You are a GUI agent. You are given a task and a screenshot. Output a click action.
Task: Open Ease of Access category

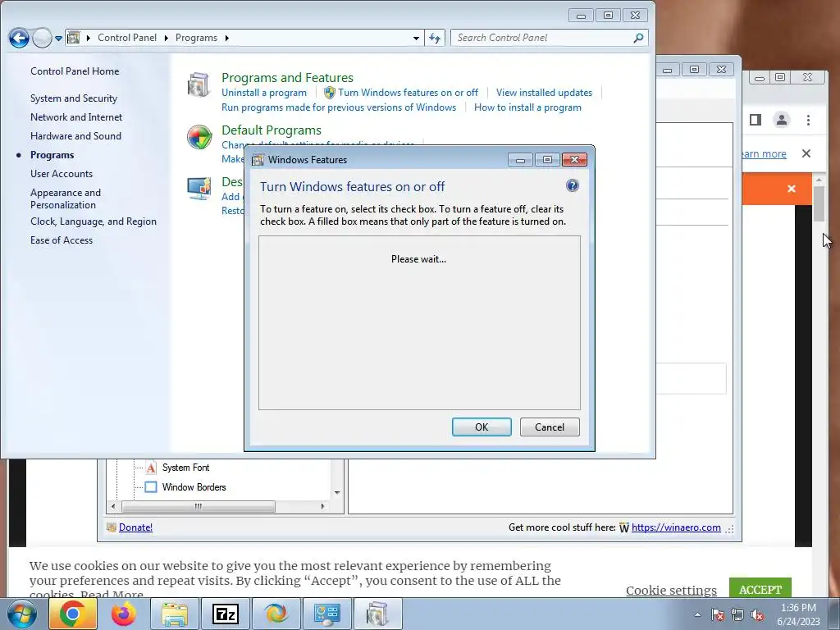61,240
